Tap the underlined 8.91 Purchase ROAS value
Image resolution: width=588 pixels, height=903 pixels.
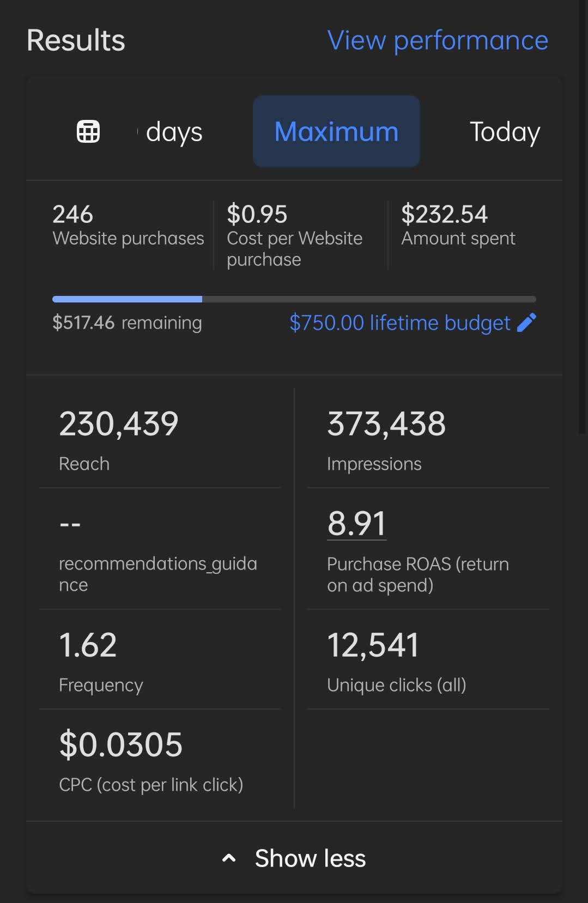[356, 524]
